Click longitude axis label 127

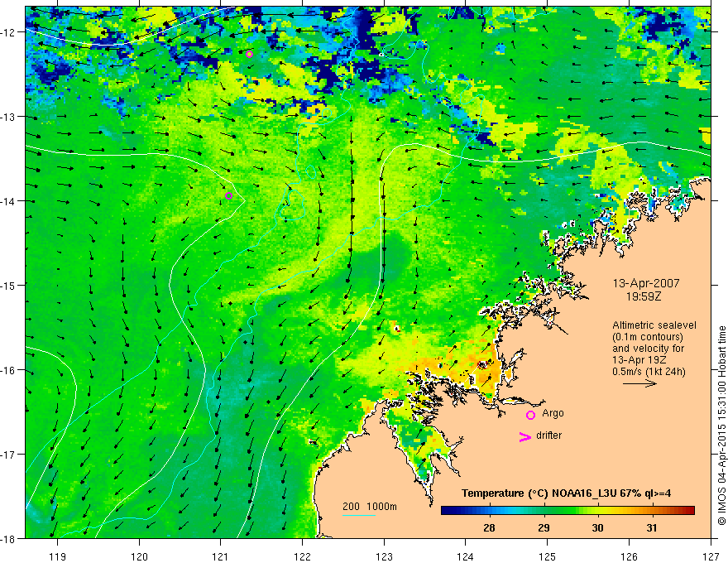(x=711, y=556)
